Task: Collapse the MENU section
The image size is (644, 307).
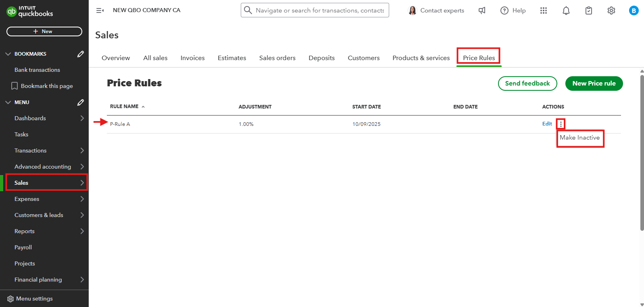Action: [x=8, y=102]
